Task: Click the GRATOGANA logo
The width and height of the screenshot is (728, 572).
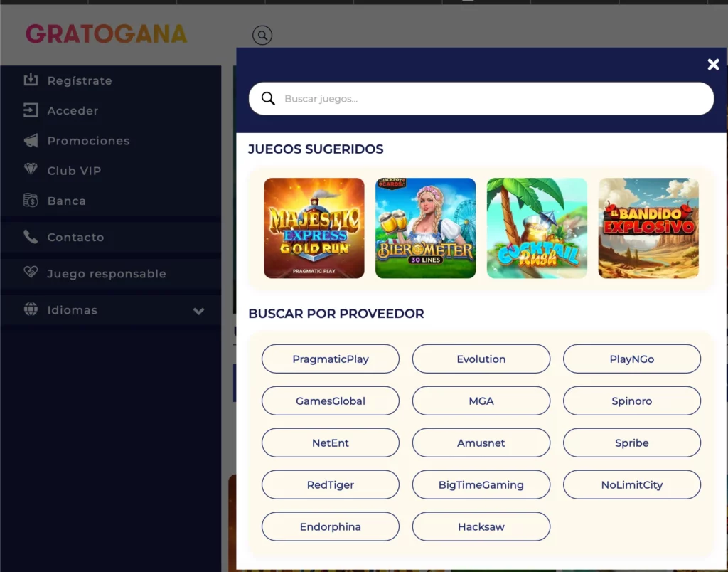Action: 107,34
